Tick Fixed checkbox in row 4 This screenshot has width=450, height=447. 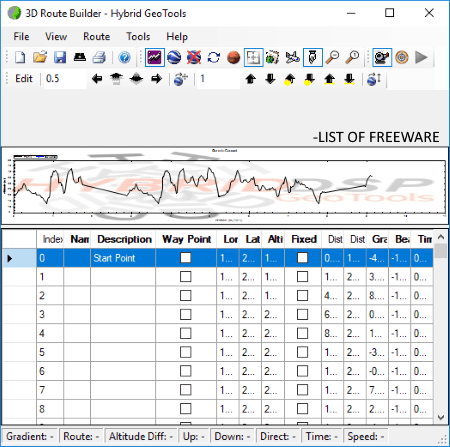(x=303, y=333)
